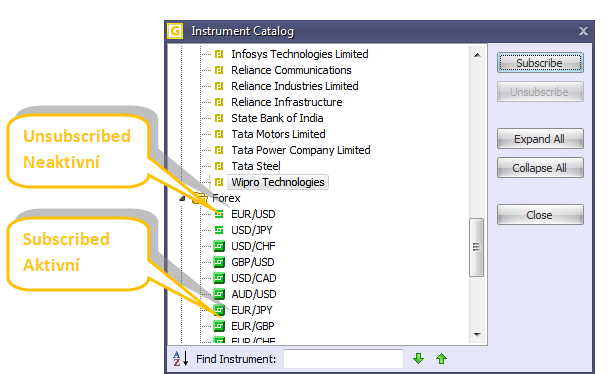Click Expand All button
Screen dimensions: 609x374
[x=540, y=139]
